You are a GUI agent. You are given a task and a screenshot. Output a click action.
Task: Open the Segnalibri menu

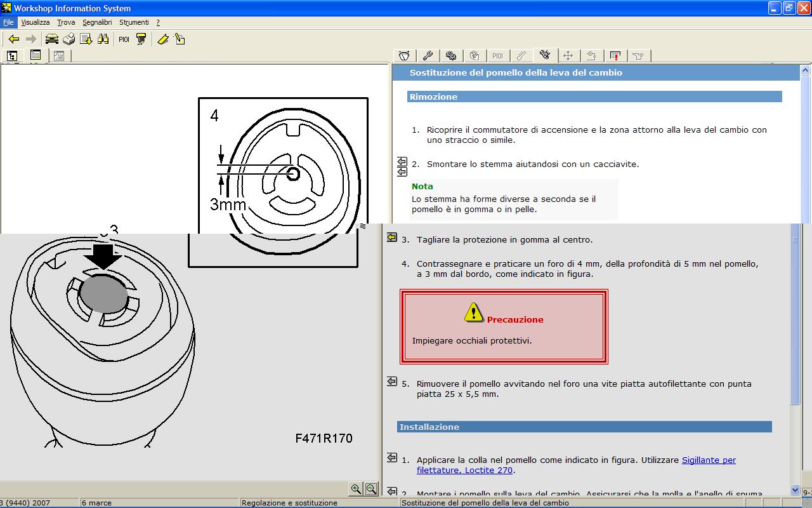tap(97, 22)
